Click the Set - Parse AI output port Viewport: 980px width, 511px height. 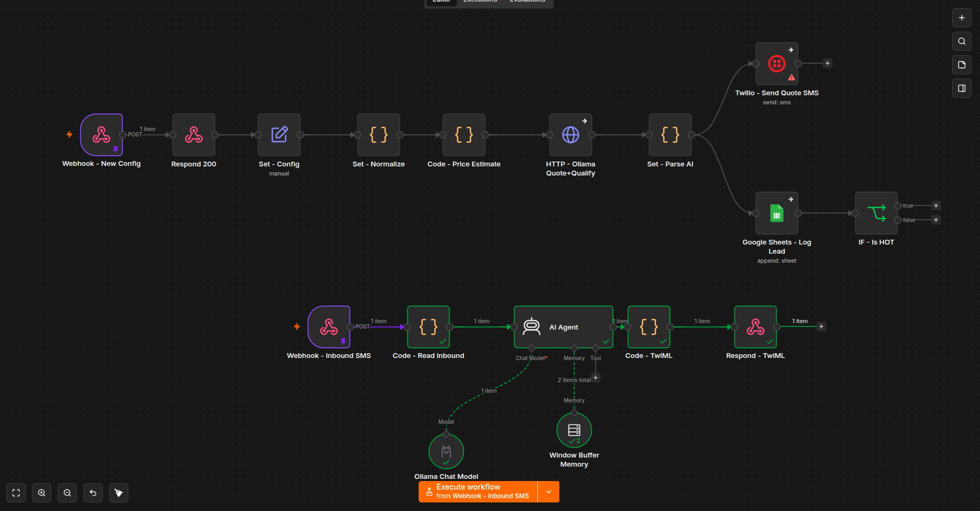click(691, 135)
